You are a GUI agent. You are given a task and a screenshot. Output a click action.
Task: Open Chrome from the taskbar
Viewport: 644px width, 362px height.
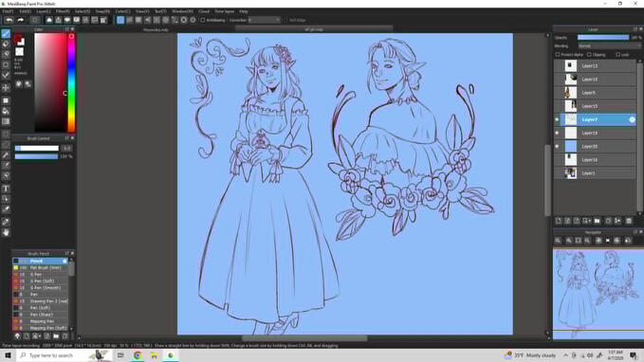point(138,355)
